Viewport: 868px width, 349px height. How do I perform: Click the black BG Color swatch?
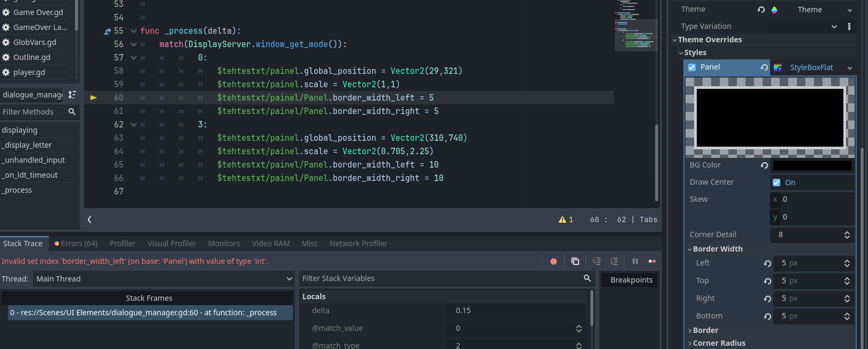pos(812,165)
